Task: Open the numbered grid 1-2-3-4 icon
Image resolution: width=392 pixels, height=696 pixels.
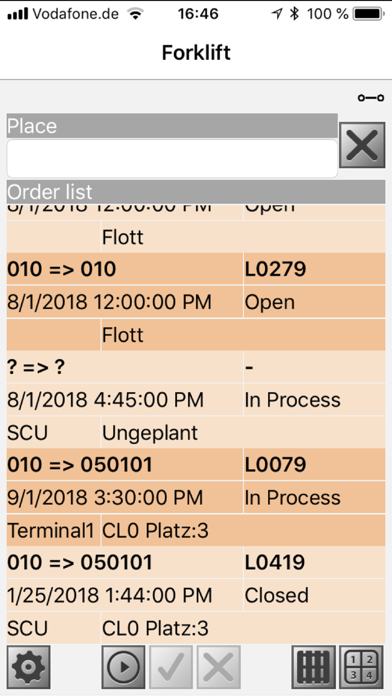Action: (x=362, y=667)
